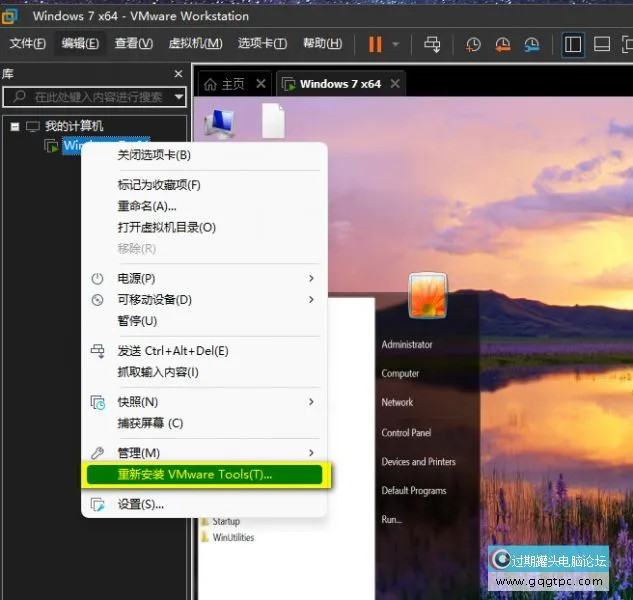Screen dimensions: 633x600
Task: Choose 设置(S) in context menu
Action: click(x=140, y=504)
